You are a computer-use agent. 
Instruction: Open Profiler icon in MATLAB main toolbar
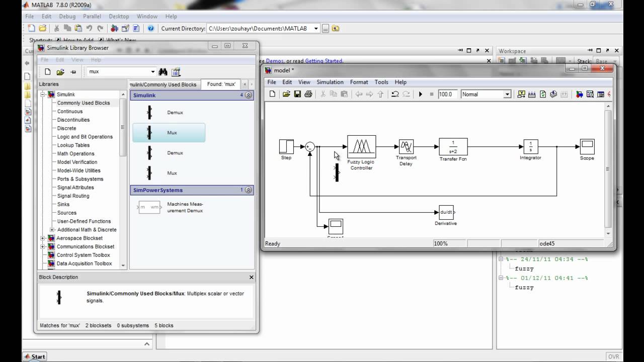(x=136, y=29)
